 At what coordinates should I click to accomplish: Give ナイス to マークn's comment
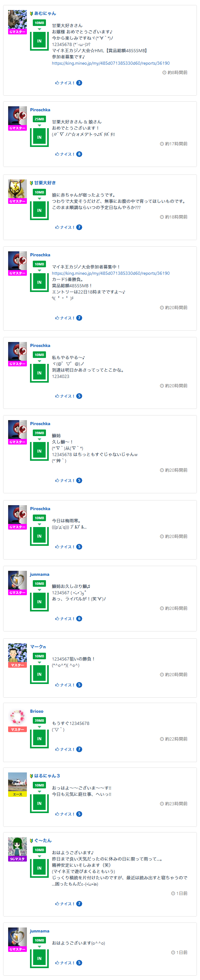click(x=65, y=685)
